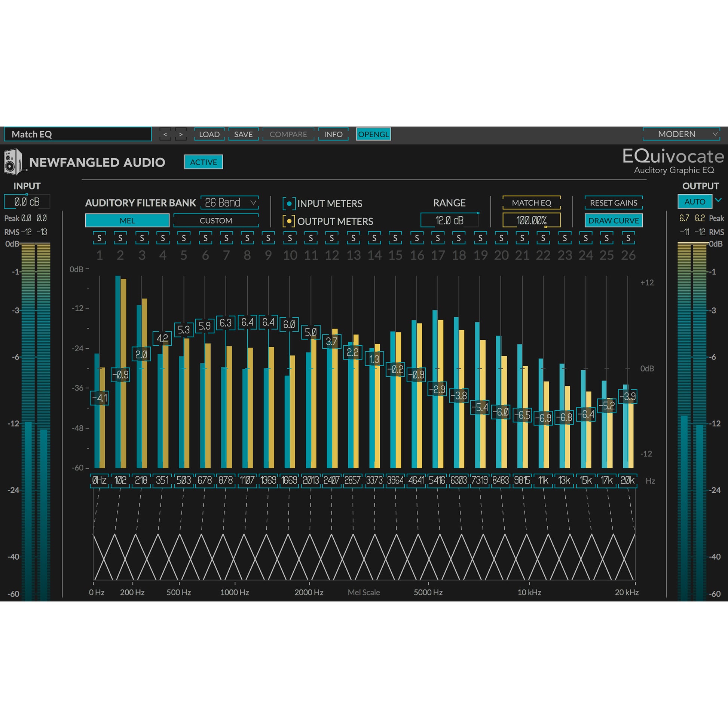This screenshot has height=728, width=728.
Task: Expand the chevron next to AUTO output
Action: (718, 201)
